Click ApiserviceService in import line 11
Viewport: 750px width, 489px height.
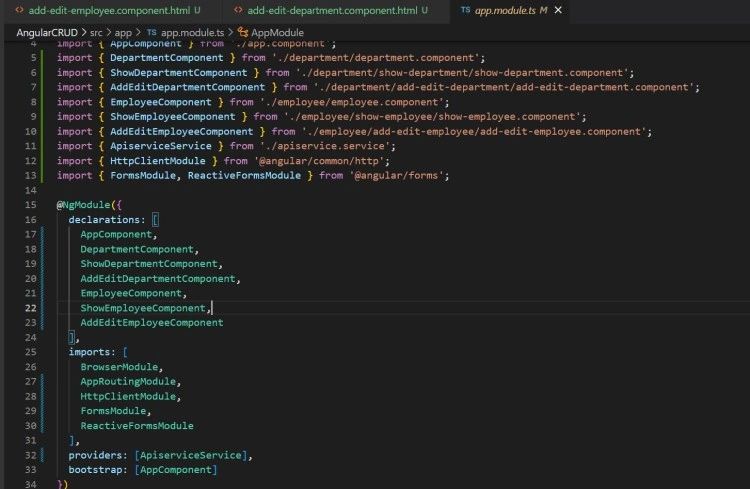(x=161, y=146)
